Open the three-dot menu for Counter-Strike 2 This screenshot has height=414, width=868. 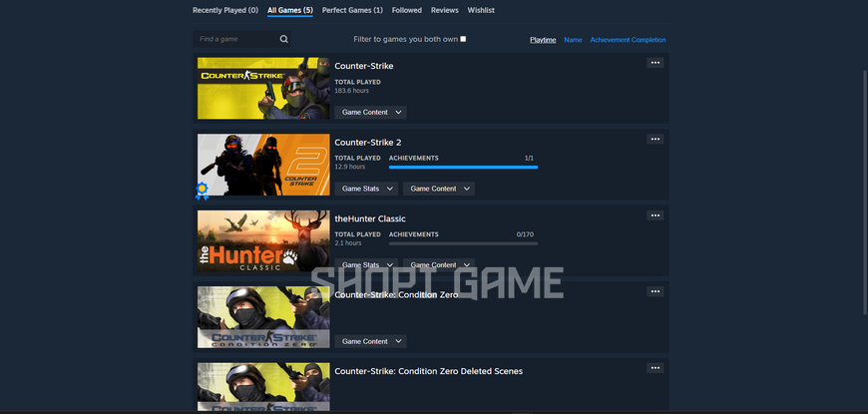click(x=654, y=139)
